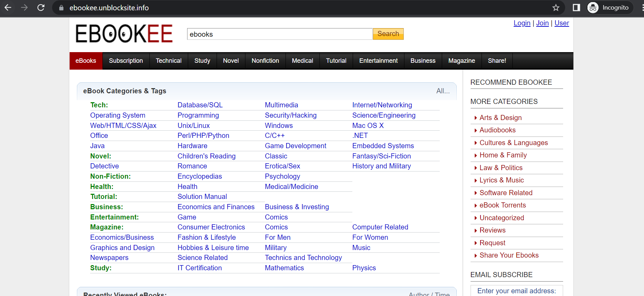Open the Login link
This screenshot has height=296, width=644.
pyautogui.click(x=522, y=23)
